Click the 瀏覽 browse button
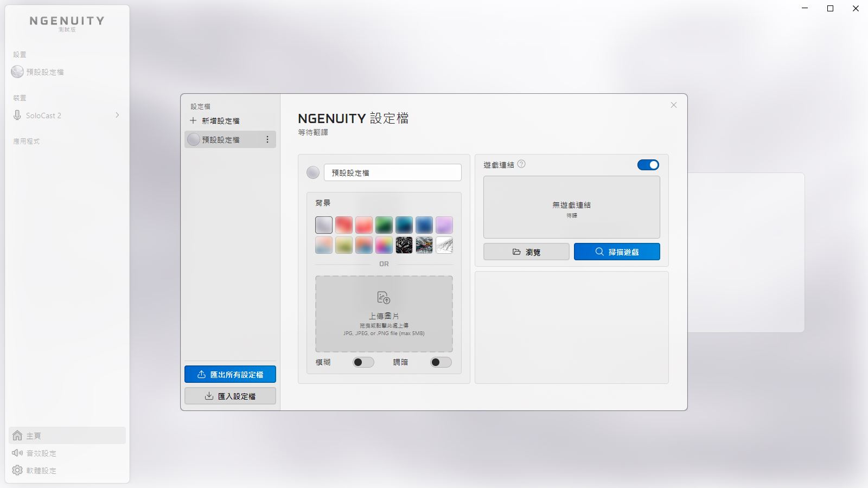 coord(526,252)
